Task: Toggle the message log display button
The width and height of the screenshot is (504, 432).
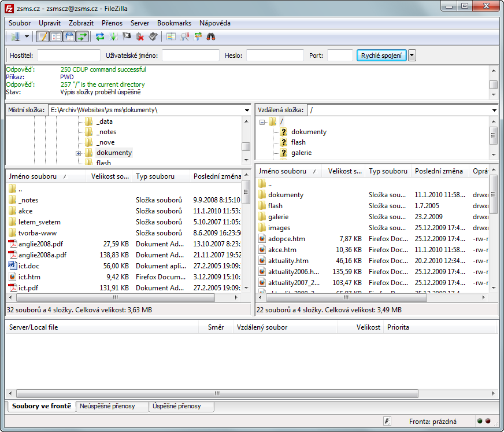Action: point(42,36)
